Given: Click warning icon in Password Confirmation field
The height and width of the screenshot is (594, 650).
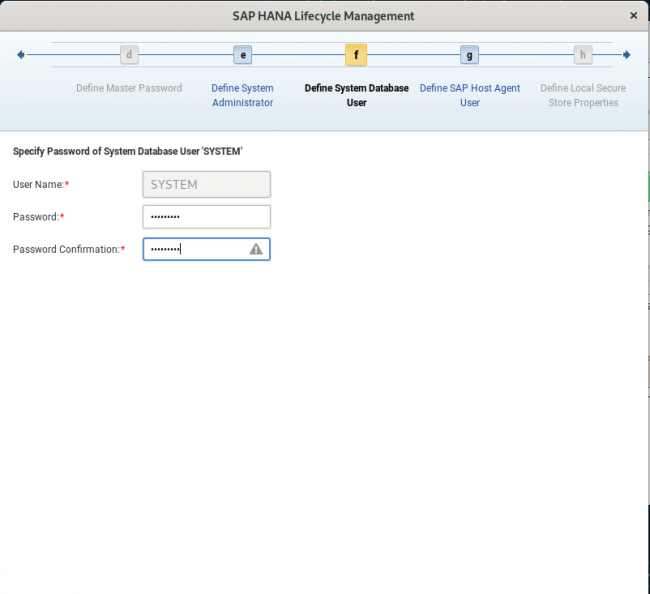Looking at the screenshot, I should 256,249.
